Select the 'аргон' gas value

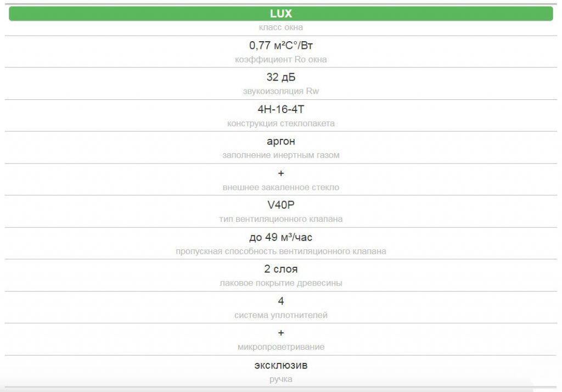click(x=281, y=141)
